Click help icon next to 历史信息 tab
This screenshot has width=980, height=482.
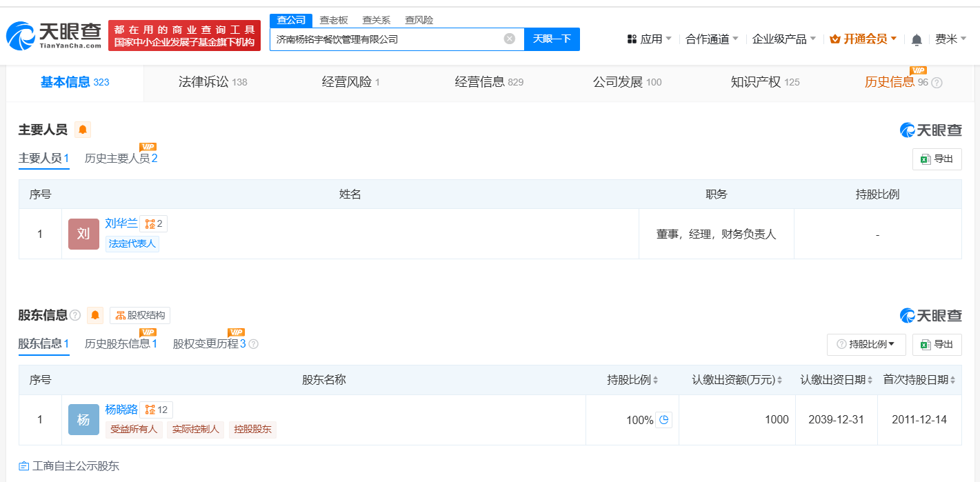[937, 83]
